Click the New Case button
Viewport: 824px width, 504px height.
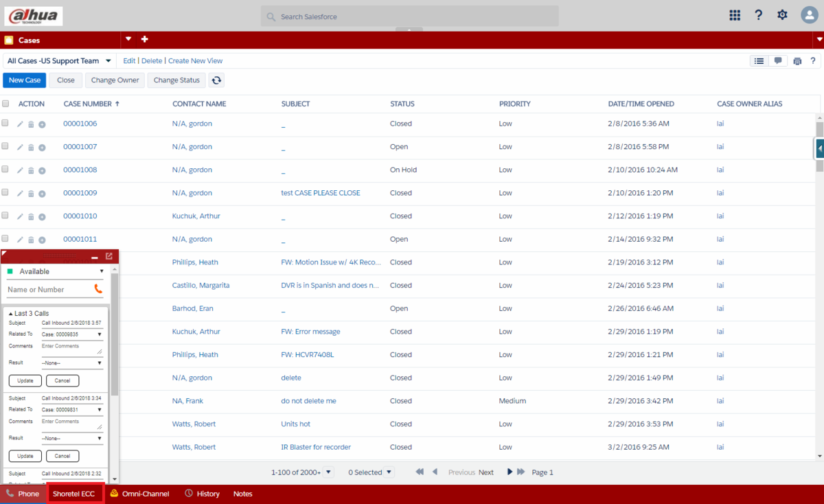(25, 80)
